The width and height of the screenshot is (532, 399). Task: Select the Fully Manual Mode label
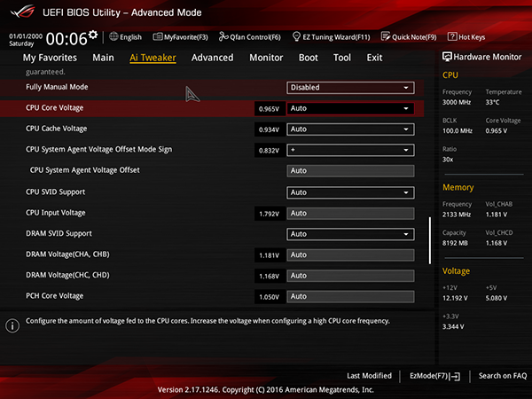pyautogui.click(x=57, y=87)
